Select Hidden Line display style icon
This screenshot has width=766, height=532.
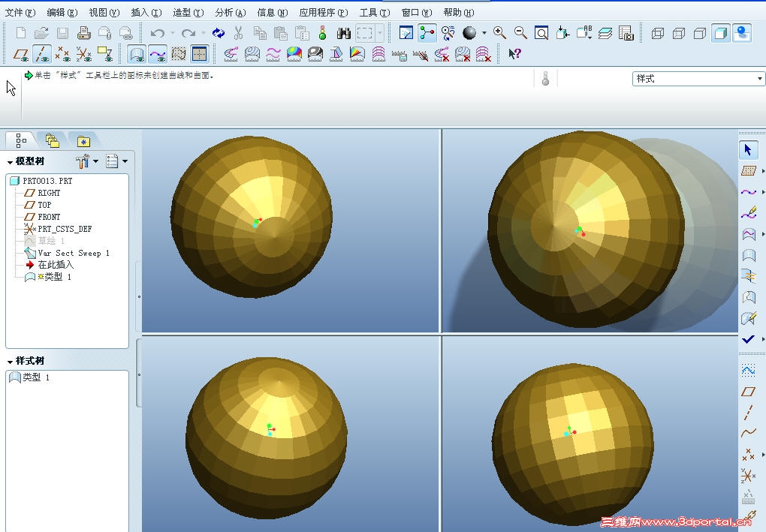[x=679, y=33]
